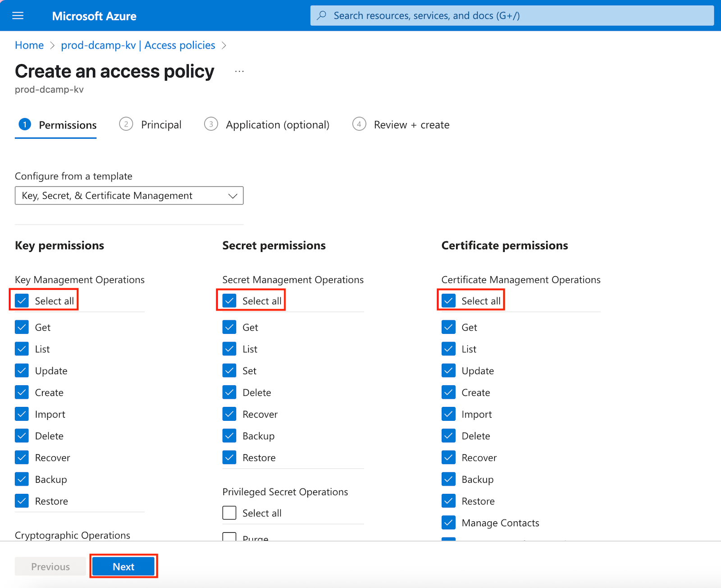Click the Previous button
721x588 pixels.
[50, 566]
